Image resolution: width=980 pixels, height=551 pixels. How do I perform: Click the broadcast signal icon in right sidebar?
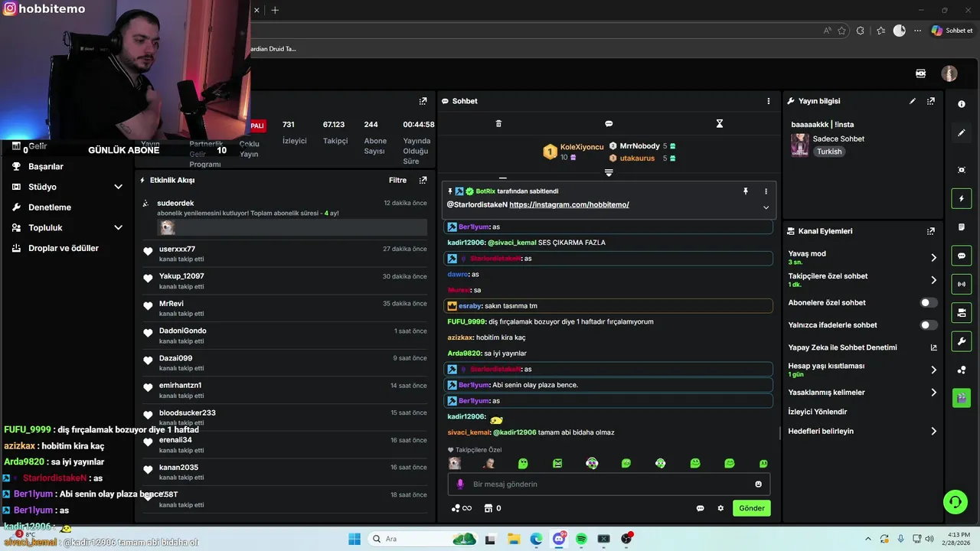coord(962,284)
